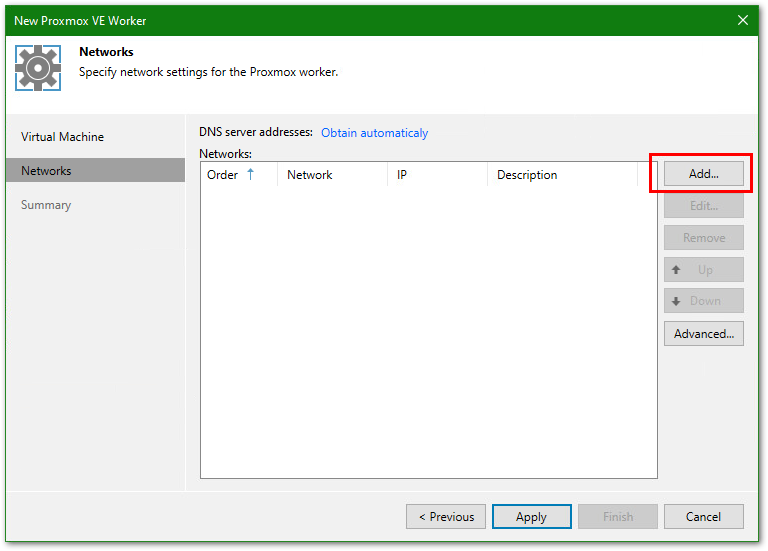Click the Description column header
Viewport: 768px width, 551px height.
click(527, 175)
